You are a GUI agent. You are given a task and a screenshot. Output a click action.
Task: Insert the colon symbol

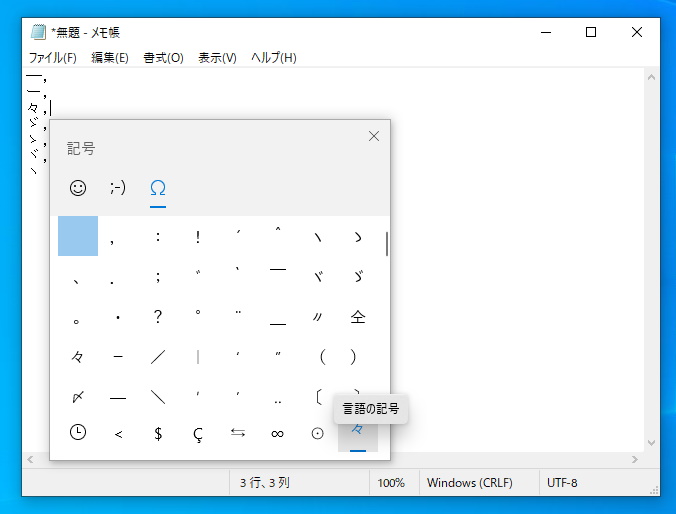click(x=158, y=236)
